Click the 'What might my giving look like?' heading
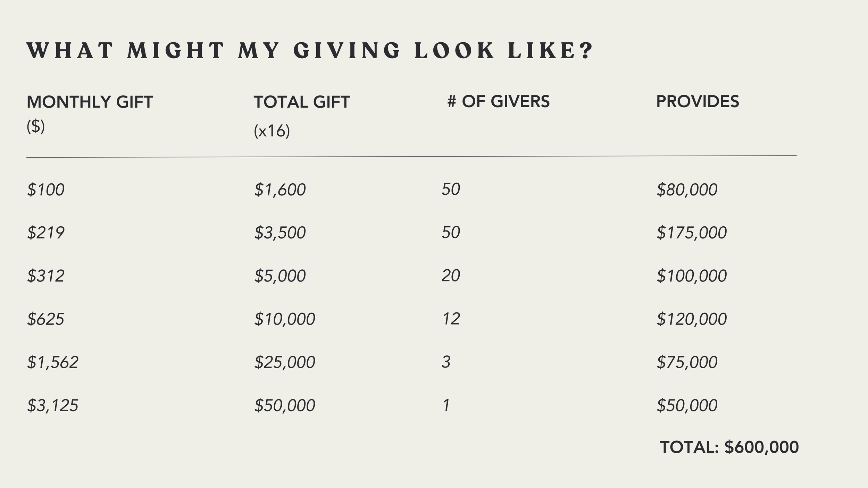This screenshot has width=868, height=488. tap(310, 50)
